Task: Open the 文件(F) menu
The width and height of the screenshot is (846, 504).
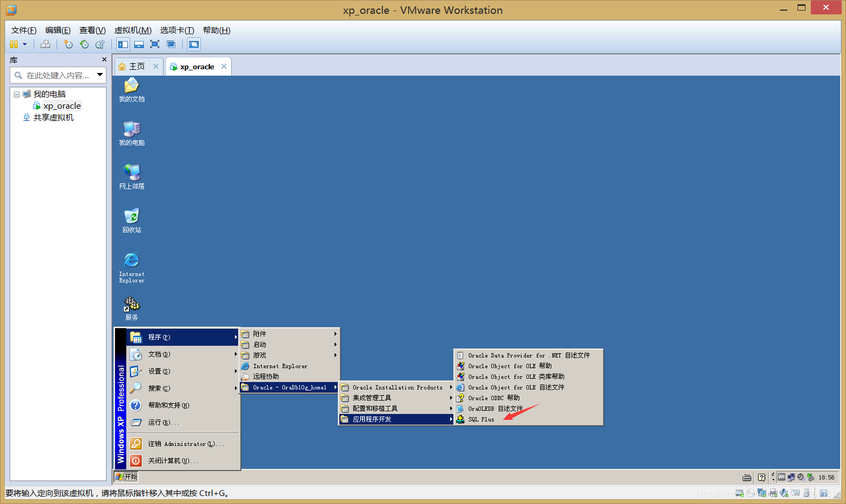Action: click(x=24, y=30)
